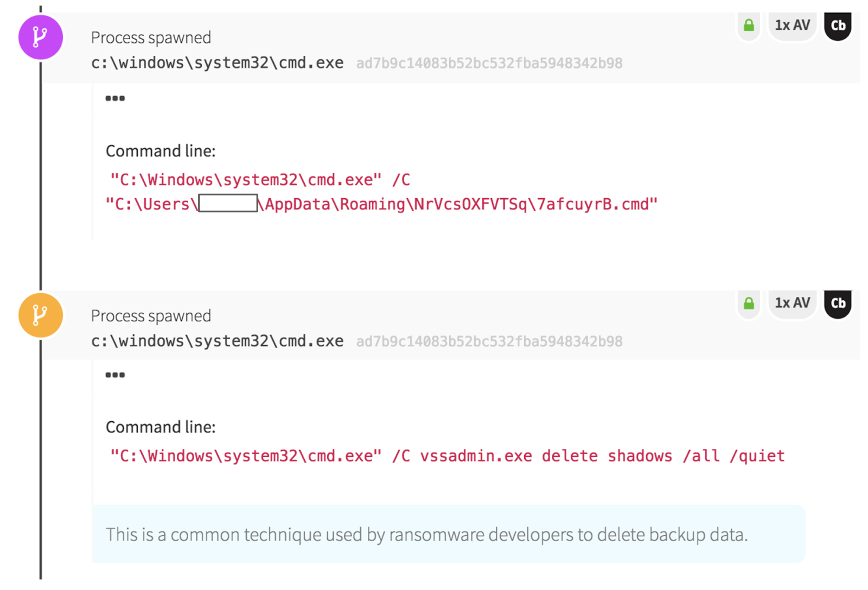Viewport: 868px width, 590px height.
Task: Expand ellipsis details under first cmd.exe event
Action: [x=115, y=98]
